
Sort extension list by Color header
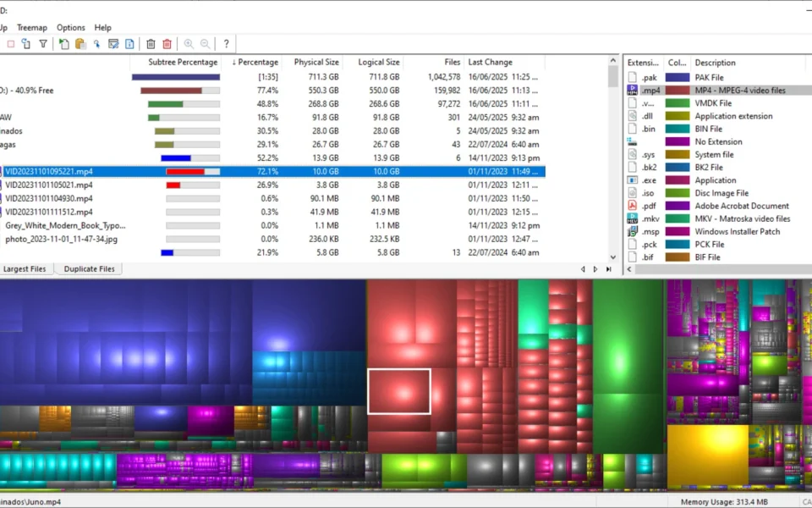pos(677,63)
